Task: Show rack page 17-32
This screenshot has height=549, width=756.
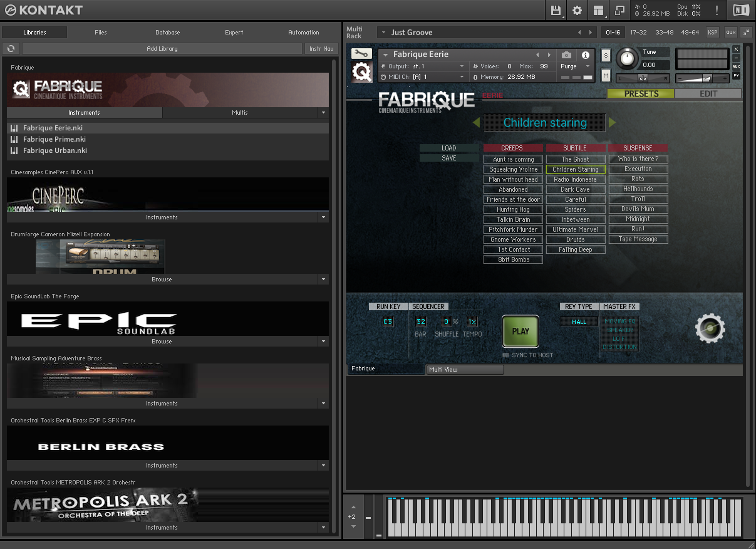Action: (638, 33)
